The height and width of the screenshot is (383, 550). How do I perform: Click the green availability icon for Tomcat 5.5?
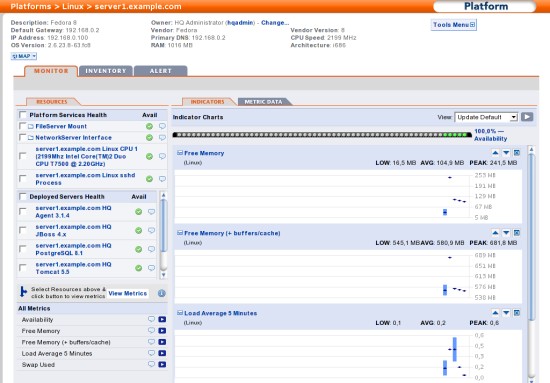point(139,268)
